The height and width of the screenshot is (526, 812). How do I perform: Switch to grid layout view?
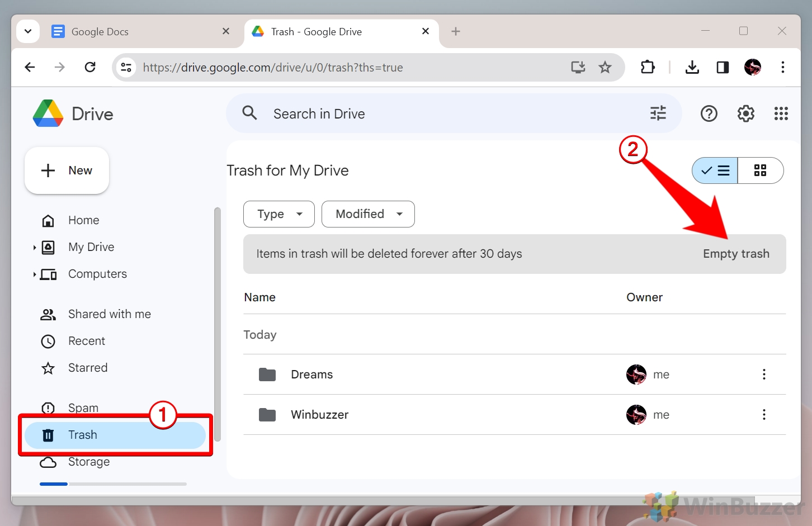pyautogui.click(x=761, y=170)
